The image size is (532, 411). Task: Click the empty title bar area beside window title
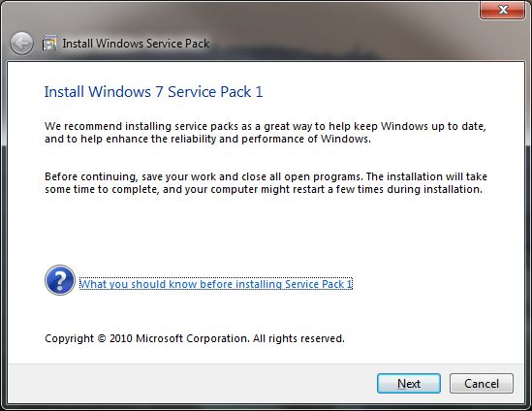[x=339, y=44]
